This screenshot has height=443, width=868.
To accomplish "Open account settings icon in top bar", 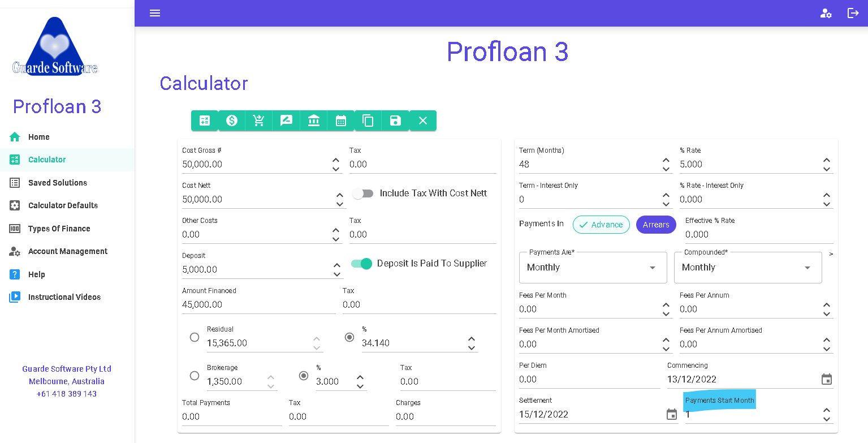I will pyautogui.click(x=826, y=13).
